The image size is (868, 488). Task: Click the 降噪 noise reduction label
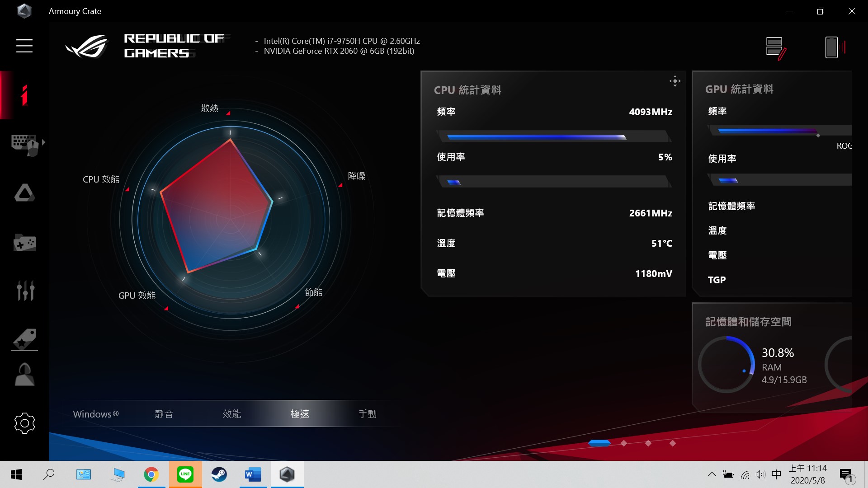coord(356,176)
